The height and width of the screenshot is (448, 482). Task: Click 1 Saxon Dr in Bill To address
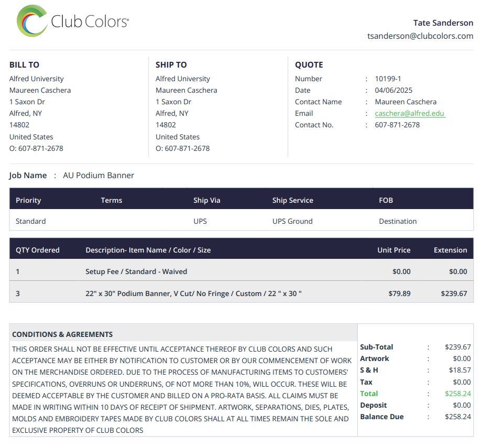(27, 102)
